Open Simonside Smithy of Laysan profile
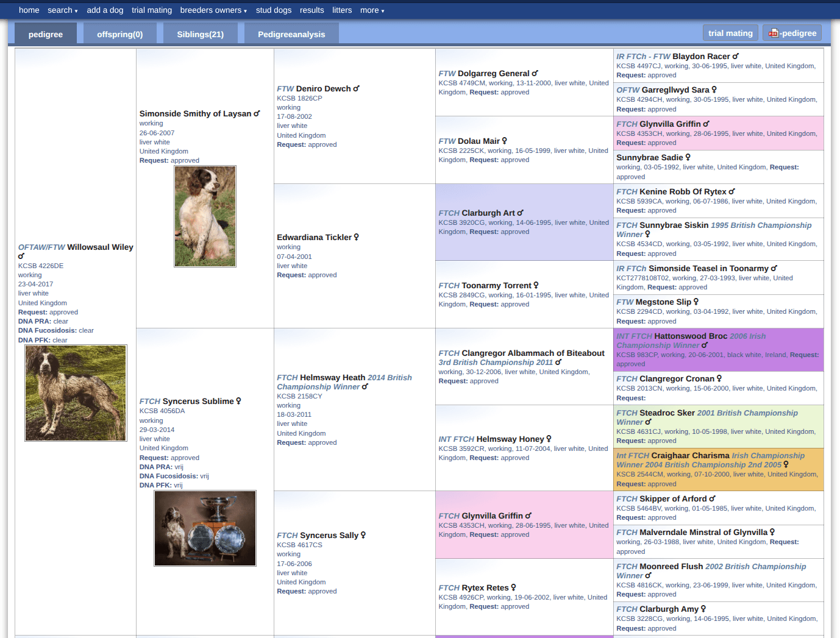The width and height of the screenshot is (840, 638). click(x=195, y=113)
